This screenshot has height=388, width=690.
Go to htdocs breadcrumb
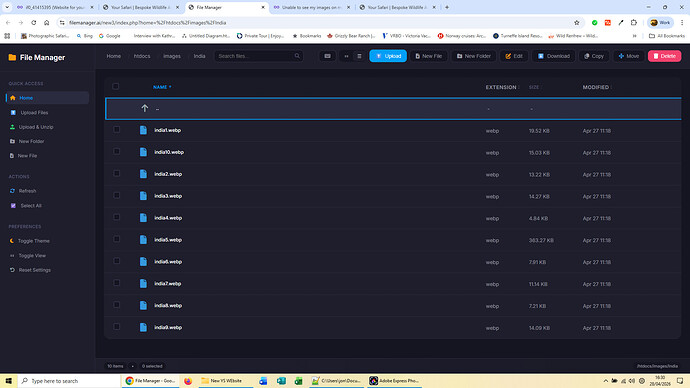click(142, 56)
